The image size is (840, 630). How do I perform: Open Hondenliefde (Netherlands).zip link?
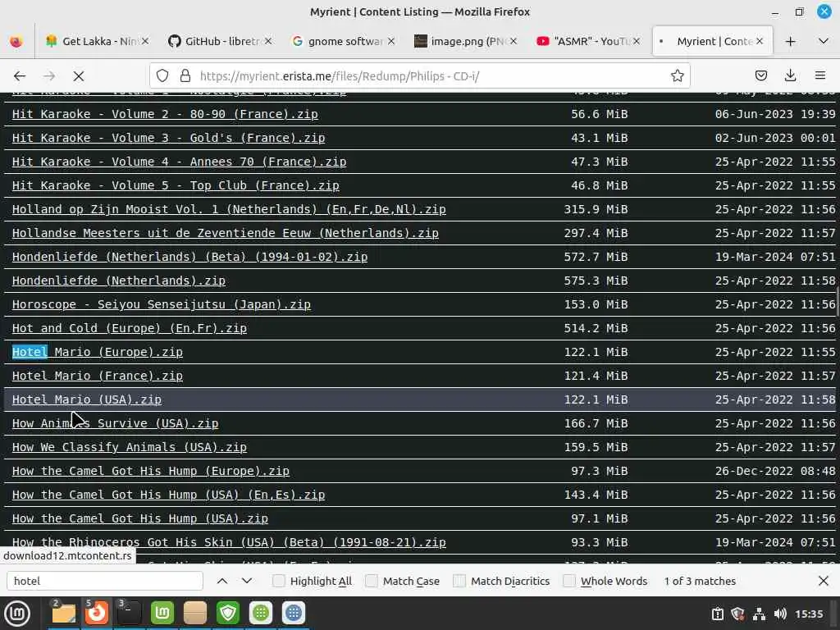pos(119,281)
